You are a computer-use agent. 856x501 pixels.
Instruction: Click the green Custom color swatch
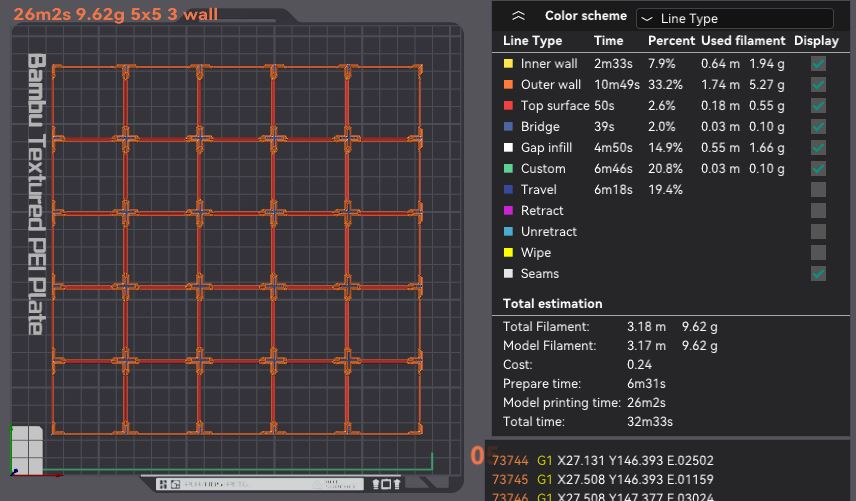[508, 169]
